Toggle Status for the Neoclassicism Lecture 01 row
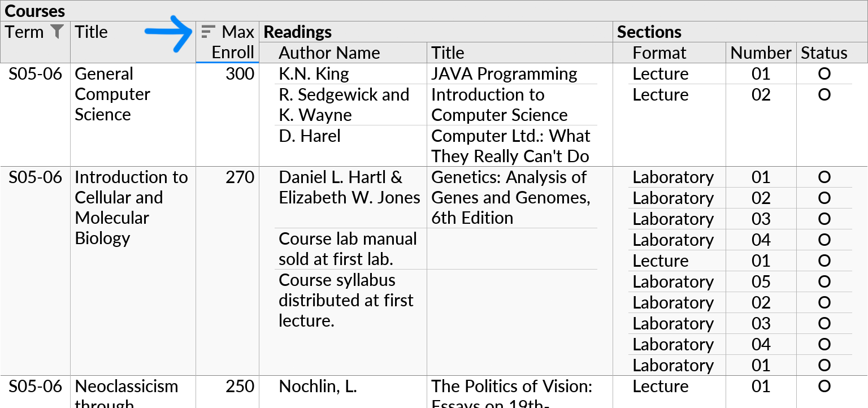 824,387
